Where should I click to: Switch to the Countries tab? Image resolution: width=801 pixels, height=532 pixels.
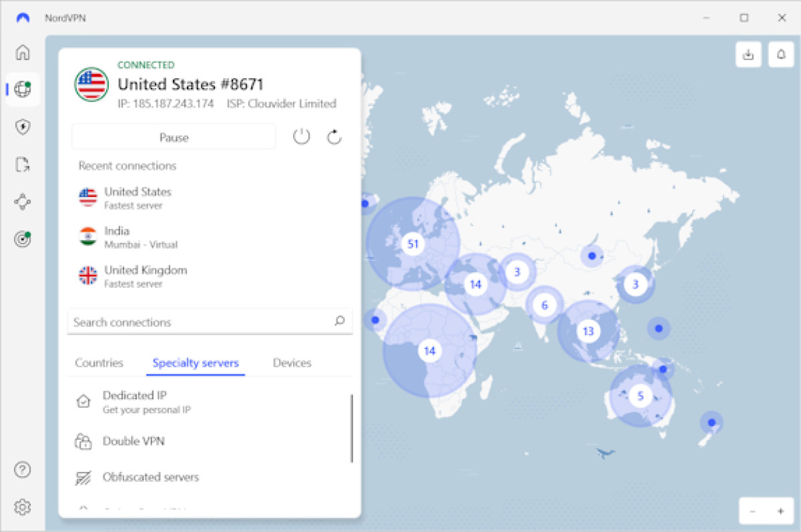99,363
